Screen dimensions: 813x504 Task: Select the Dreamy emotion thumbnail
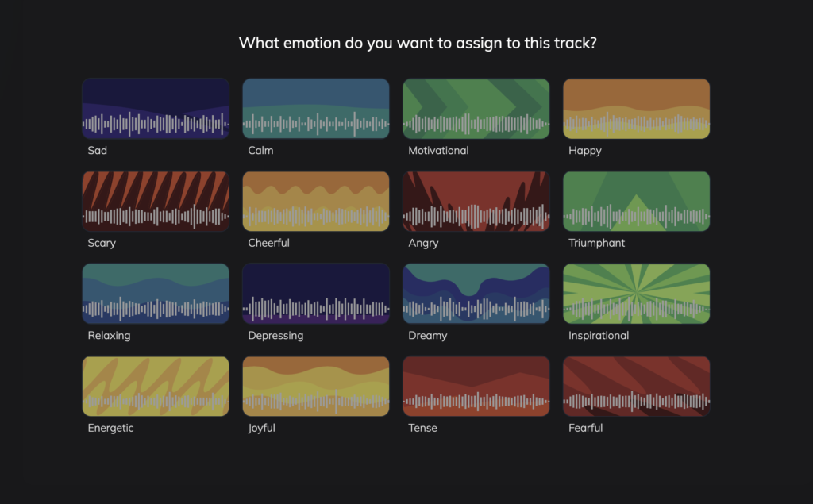476,294
